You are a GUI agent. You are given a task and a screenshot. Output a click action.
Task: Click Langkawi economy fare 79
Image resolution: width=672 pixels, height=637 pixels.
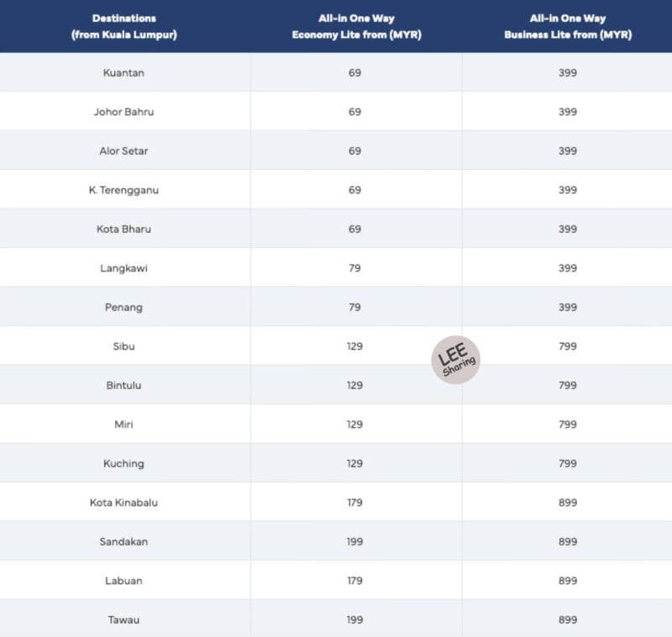[354, 268]
